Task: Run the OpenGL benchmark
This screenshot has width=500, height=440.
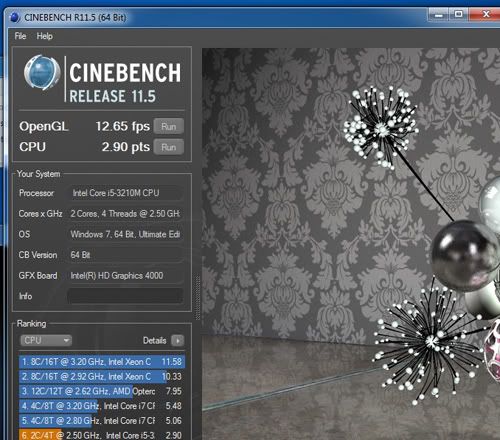Action: click(169, 126)
